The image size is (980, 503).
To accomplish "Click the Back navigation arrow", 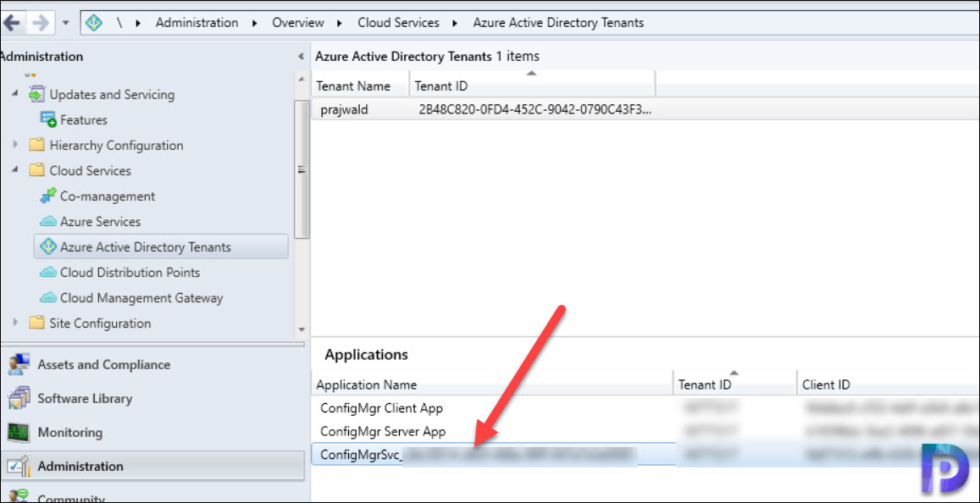I will pyautogui.click(x=11, y=23).
